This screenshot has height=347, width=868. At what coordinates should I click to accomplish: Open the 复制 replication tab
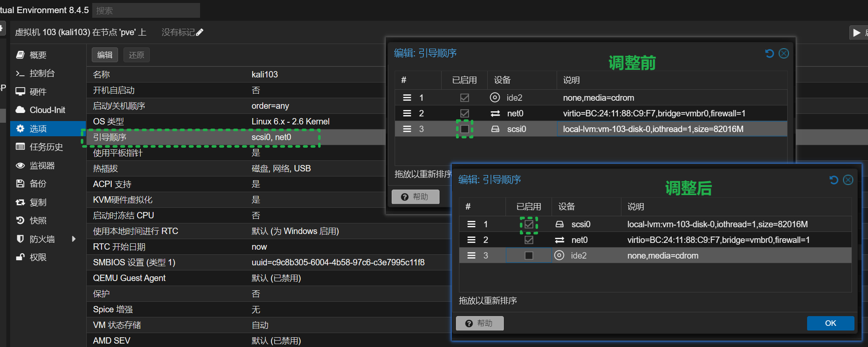coord(47,202)
